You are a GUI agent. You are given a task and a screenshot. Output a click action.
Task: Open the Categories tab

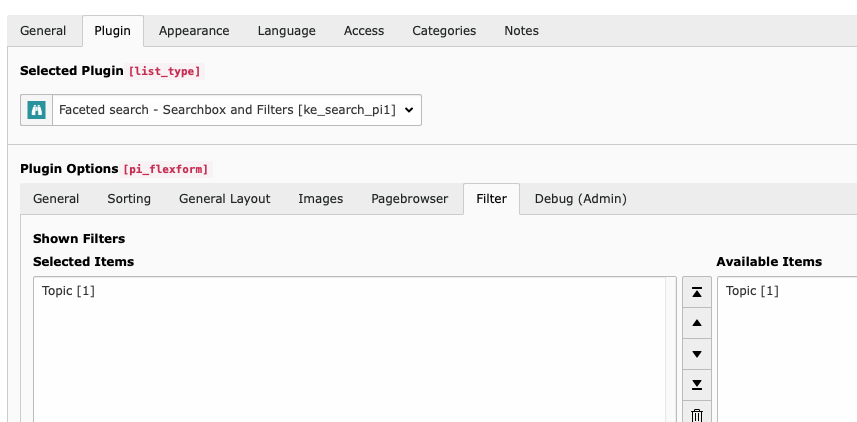pyautogui.click(x=444, y=30)
